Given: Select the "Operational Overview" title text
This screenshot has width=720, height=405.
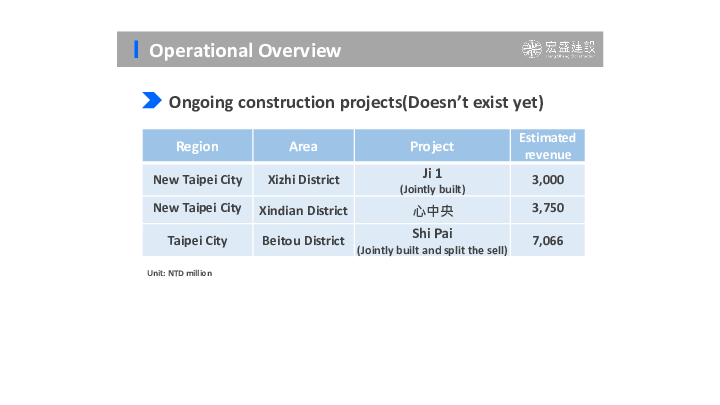Looking at the screenshot, I should pos(245,51).
